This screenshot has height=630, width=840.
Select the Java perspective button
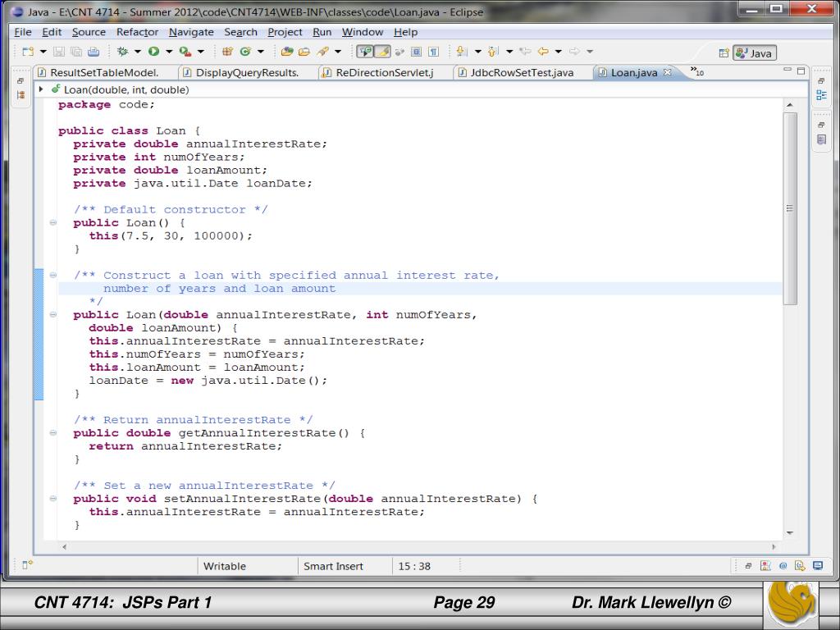(x=754, y=53)
